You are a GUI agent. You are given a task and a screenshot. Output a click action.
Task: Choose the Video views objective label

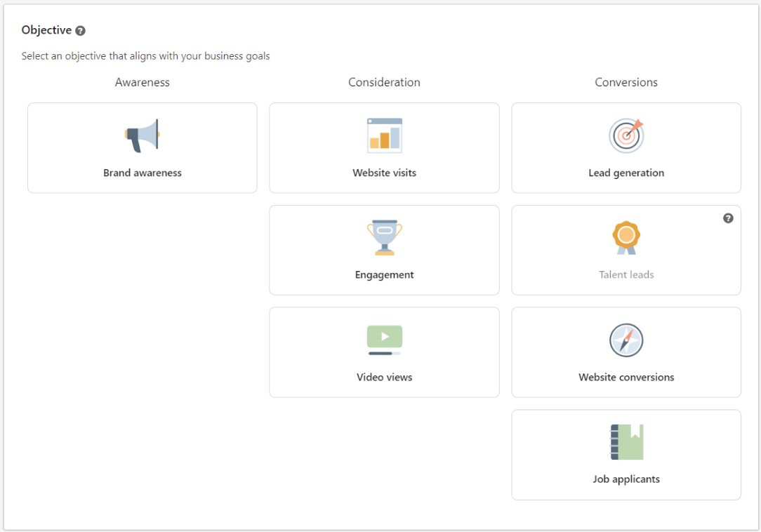pos(385,377)
